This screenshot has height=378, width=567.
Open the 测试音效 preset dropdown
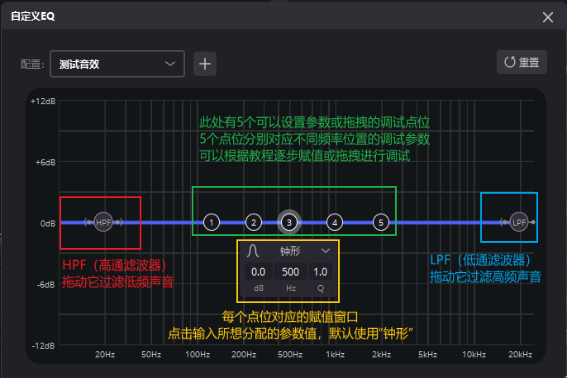[117, 64]
